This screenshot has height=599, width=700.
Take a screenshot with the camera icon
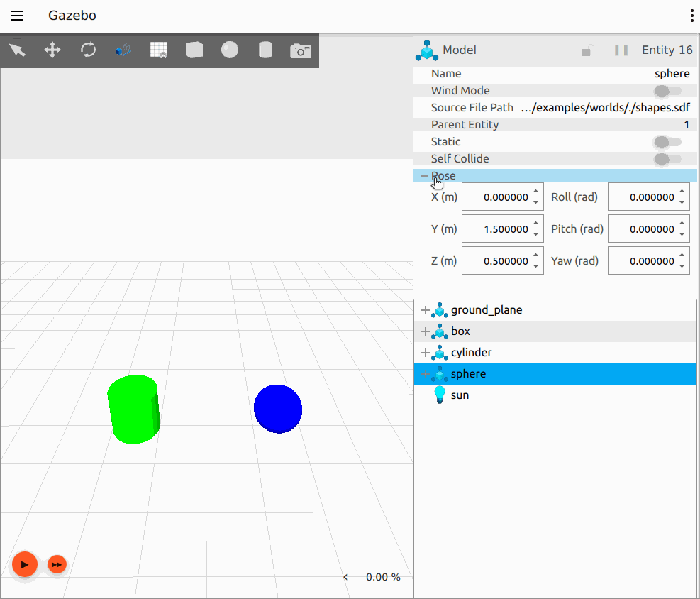click(301, 51)
